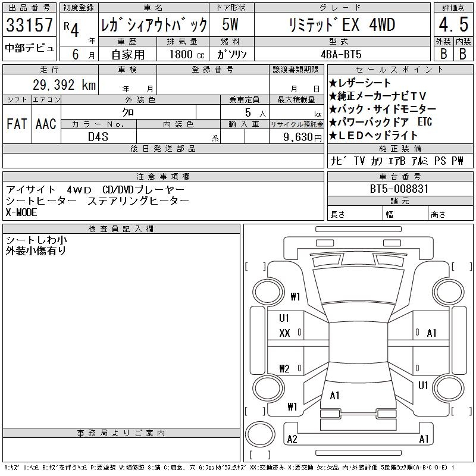The image size is (476, 476).
Task: Click the A1 mark on right front door
Action: pos(431,333)
